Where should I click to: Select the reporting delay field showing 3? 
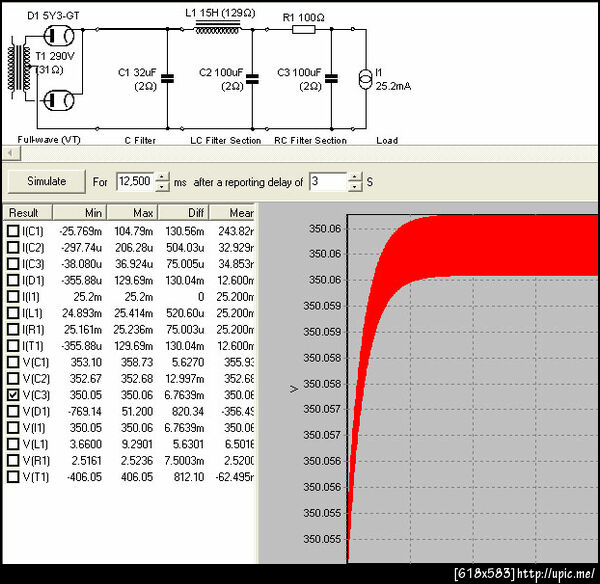[328, 181]
